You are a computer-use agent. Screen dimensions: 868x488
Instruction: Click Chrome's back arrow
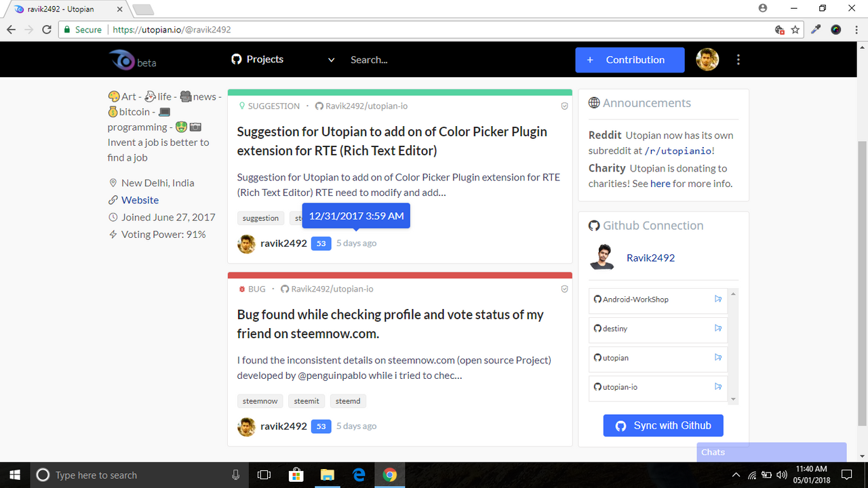click(x=12, y=30)
